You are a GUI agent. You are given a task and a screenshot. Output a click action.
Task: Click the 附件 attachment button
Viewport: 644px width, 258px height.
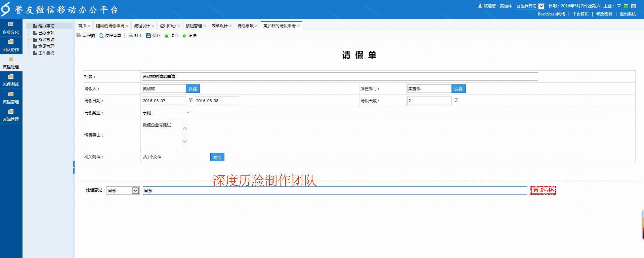(x=217, y=157)
